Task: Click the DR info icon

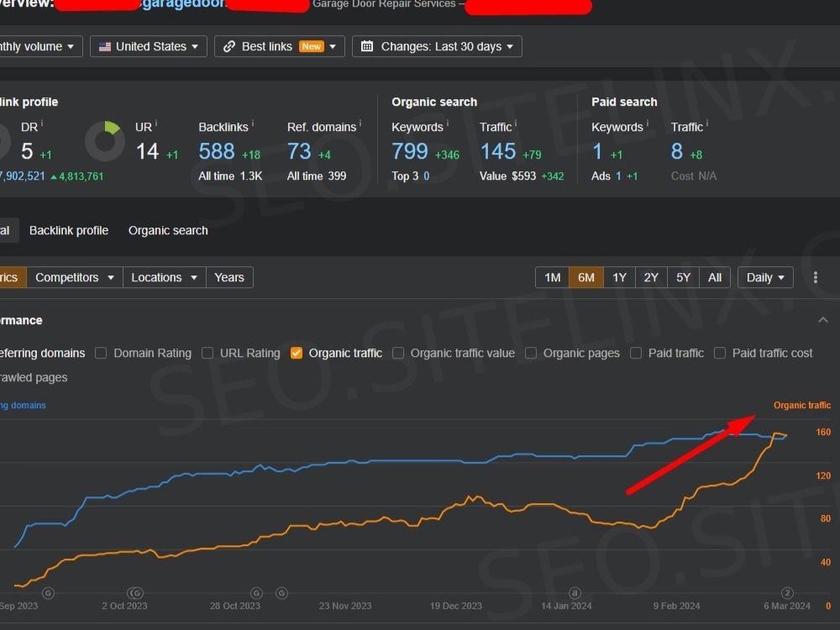Action: 42,123
